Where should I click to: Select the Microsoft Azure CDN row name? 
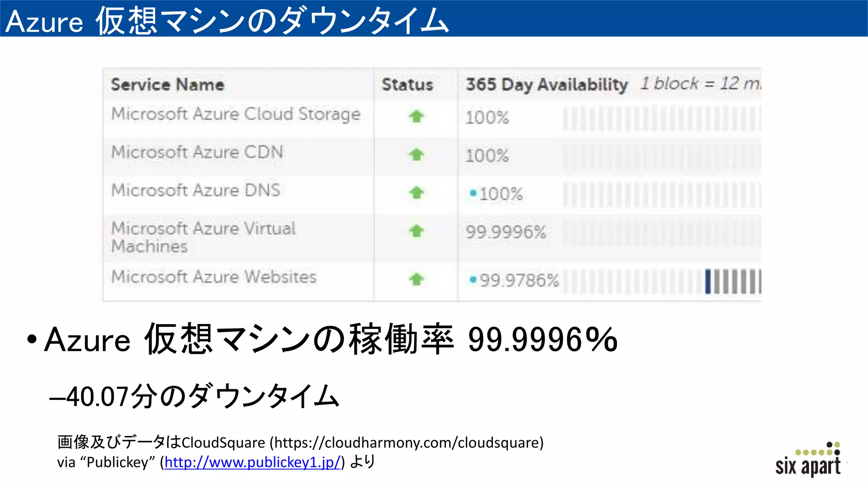[197, 152]
